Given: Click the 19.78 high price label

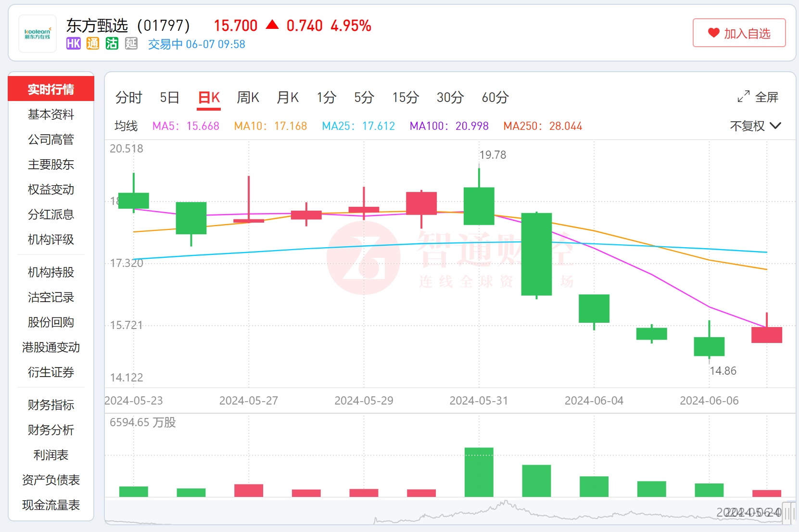Looking at the screenshot, I should 493,155.
